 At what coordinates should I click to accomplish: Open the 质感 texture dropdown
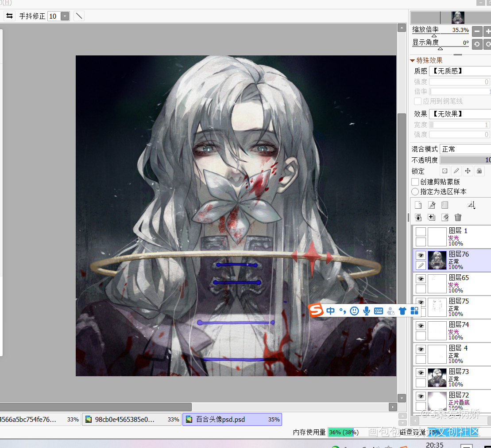pos(460,71)
